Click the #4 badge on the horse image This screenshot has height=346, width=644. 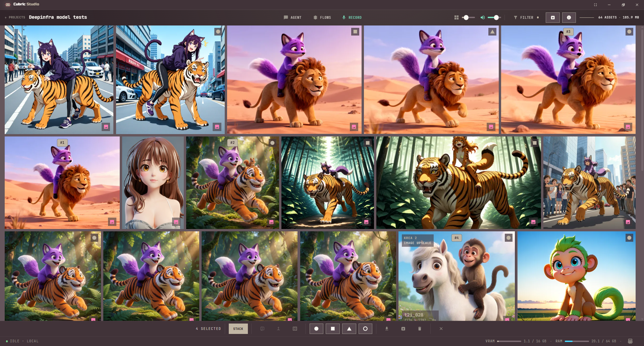(457, 238)
